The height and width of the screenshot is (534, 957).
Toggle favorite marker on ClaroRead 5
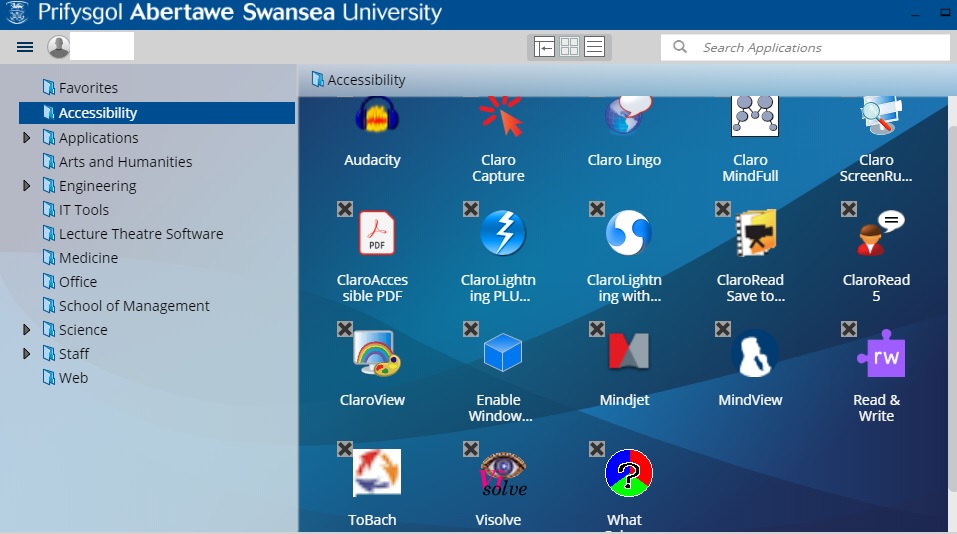(849, 209)
